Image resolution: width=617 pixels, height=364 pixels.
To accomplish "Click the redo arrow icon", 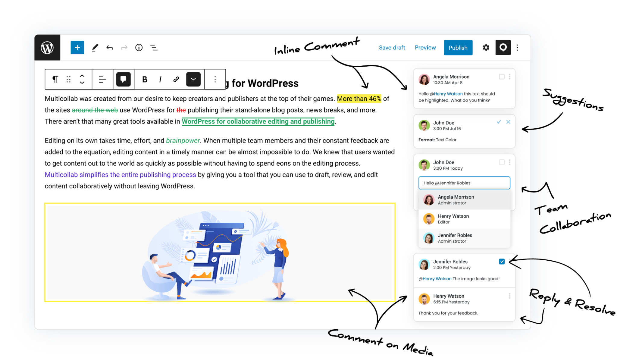I will pos(124,48).
